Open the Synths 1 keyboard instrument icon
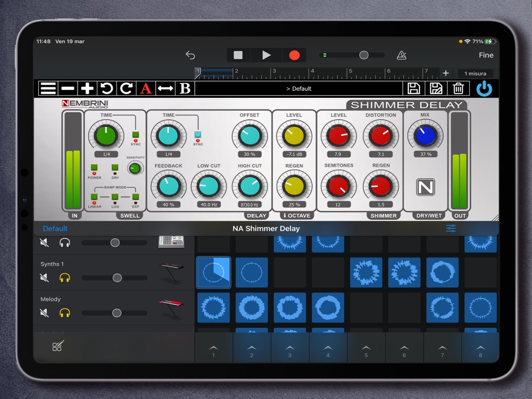 [172, 273]
